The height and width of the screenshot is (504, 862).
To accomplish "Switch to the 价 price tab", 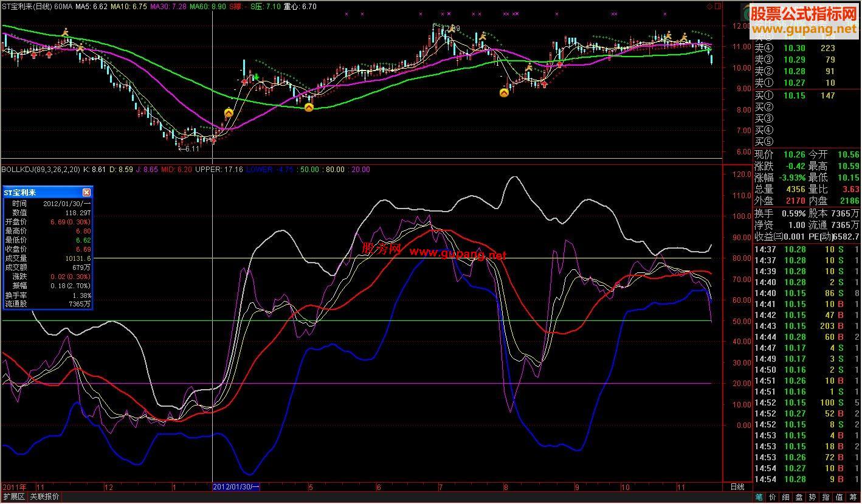I will (x=773, y=497).
